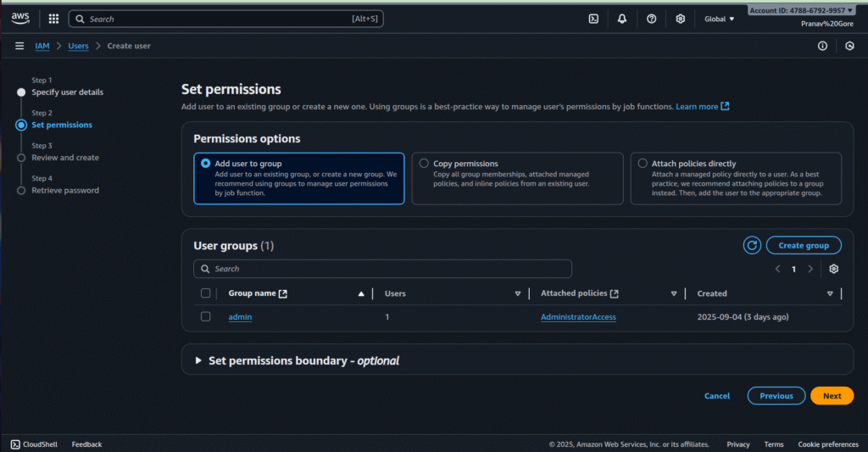Click the CloudShell icon in top bar
This screenshot has height=452, width=868.
(x=594, y=19)
